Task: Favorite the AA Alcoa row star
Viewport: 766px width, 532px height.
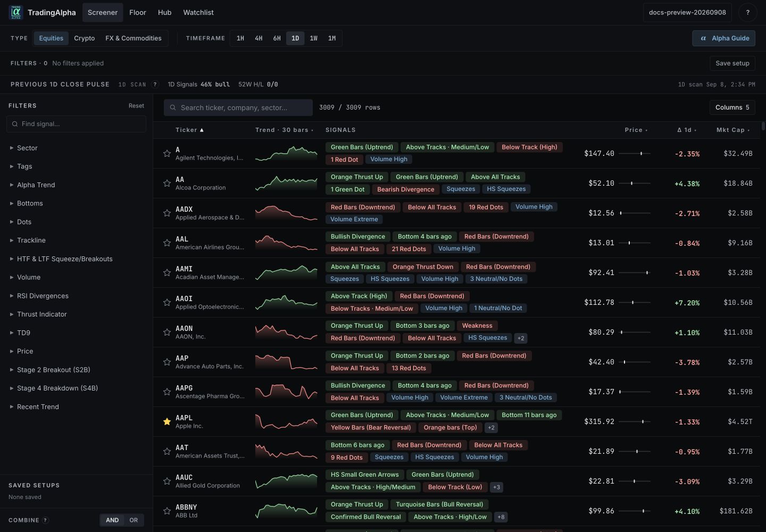Action: tap(167, 184)
